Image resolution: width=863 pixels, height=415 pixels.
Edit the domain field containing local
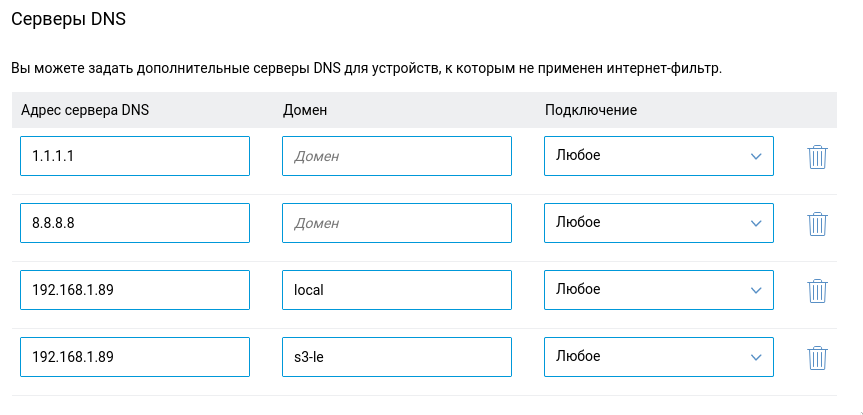[x=397, y=290]
